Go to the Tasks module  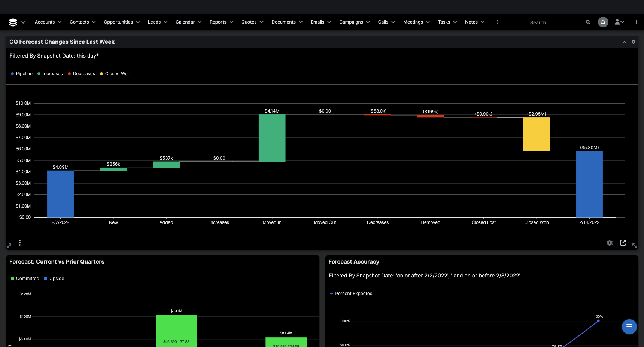tap(444, 22)
